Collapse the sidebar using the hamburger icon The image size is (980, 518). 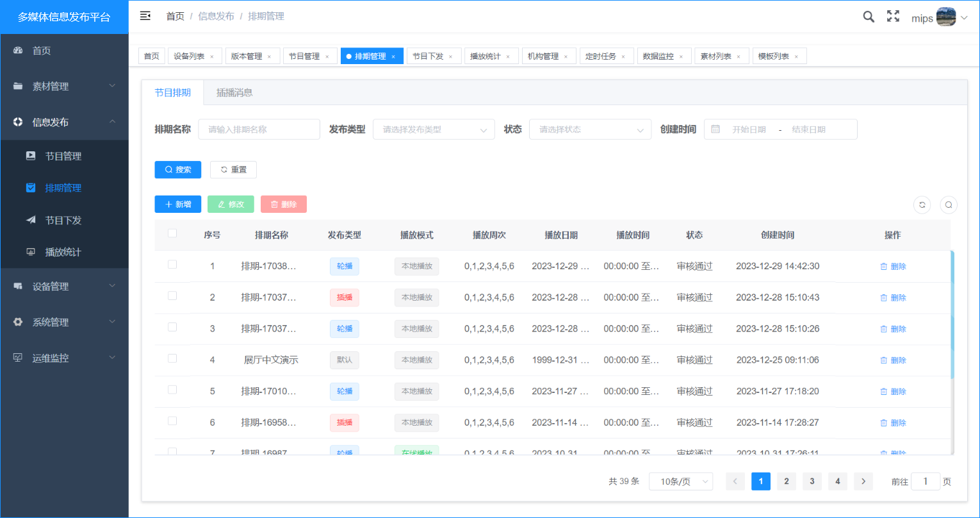pyautogui.click(x=145, y=15)
